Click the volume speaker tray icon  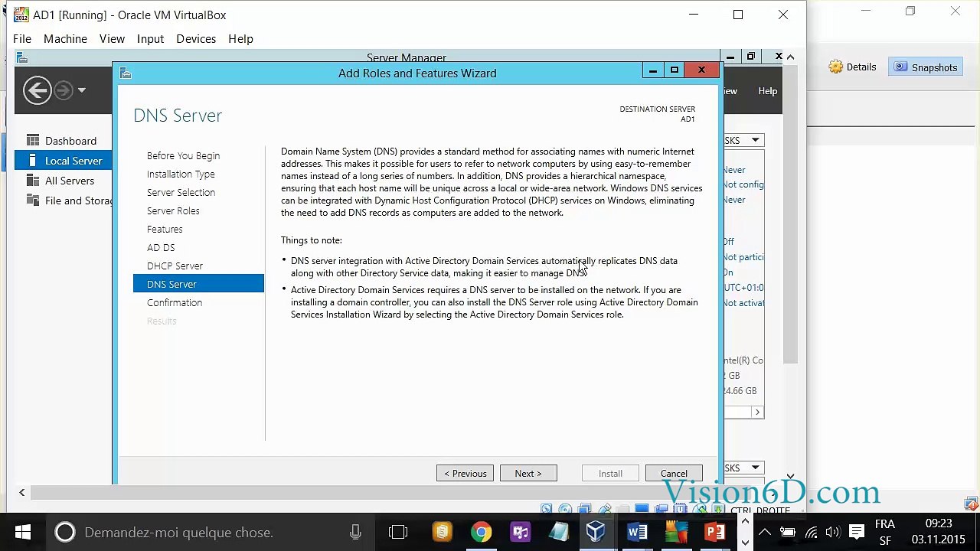pyautogui.click(x=833, y=533)
